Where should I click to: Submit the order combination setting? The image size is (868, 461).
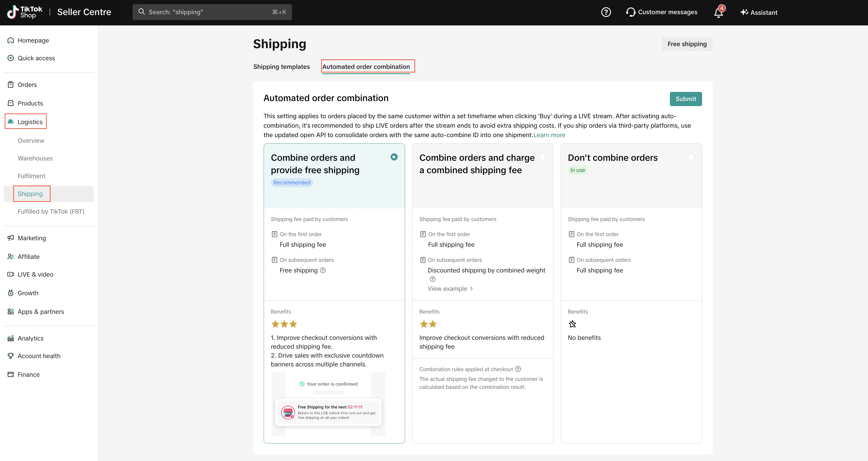pos(686,99)
